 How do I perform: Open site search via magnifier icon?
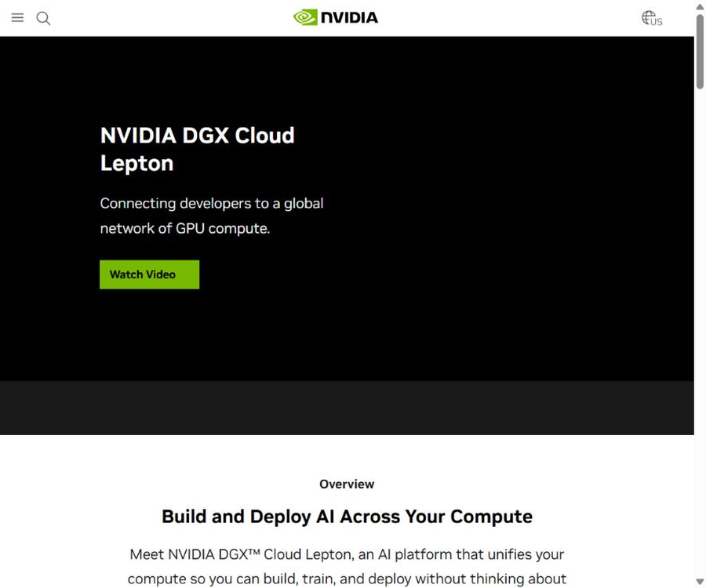coord(43,19)
